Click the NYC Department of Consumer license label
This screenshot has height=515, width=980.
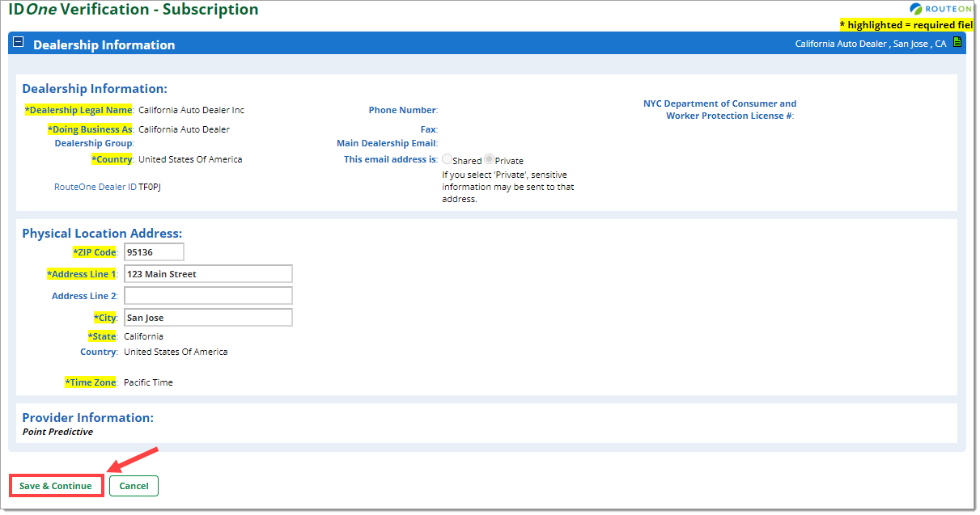click(x=719, y=110)
